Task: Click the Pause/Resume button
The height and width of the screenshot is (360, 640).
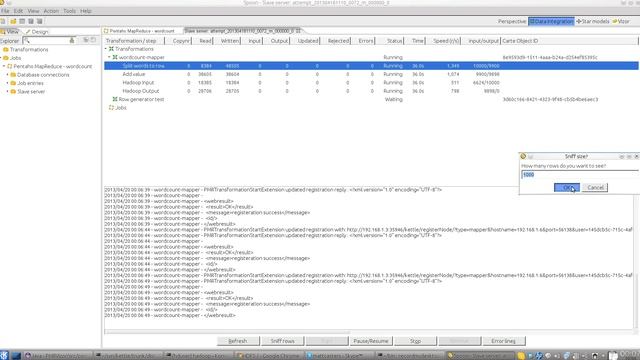Action: coord(371,341)
